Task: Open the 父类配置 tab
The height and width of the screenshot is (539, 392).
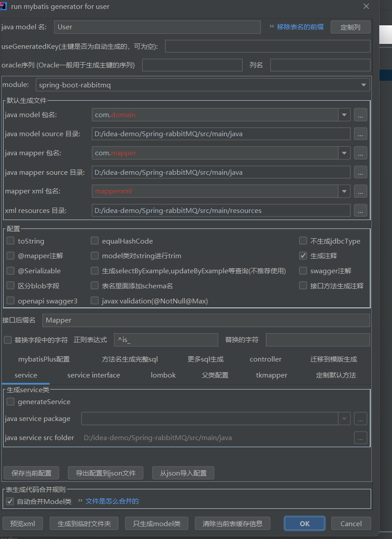Action: click(215, 375)
